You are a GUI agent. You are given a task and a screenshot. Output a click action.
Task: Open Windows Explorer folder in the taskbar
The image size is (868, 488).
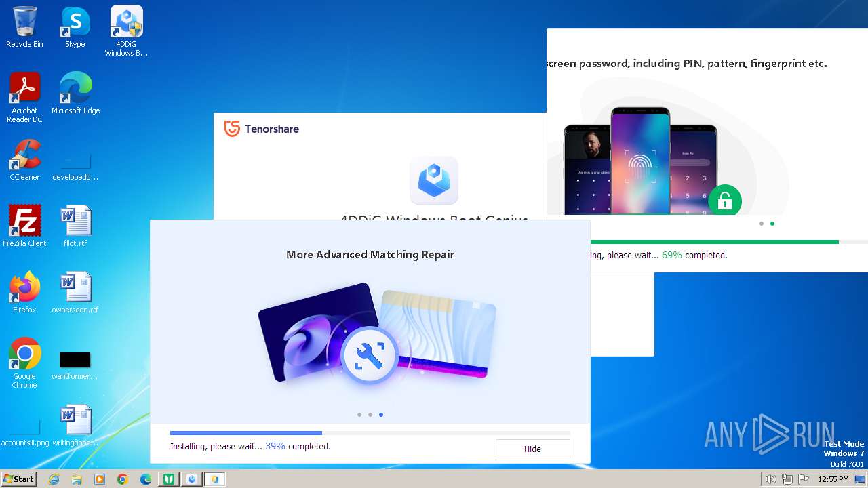pos(77,479)
